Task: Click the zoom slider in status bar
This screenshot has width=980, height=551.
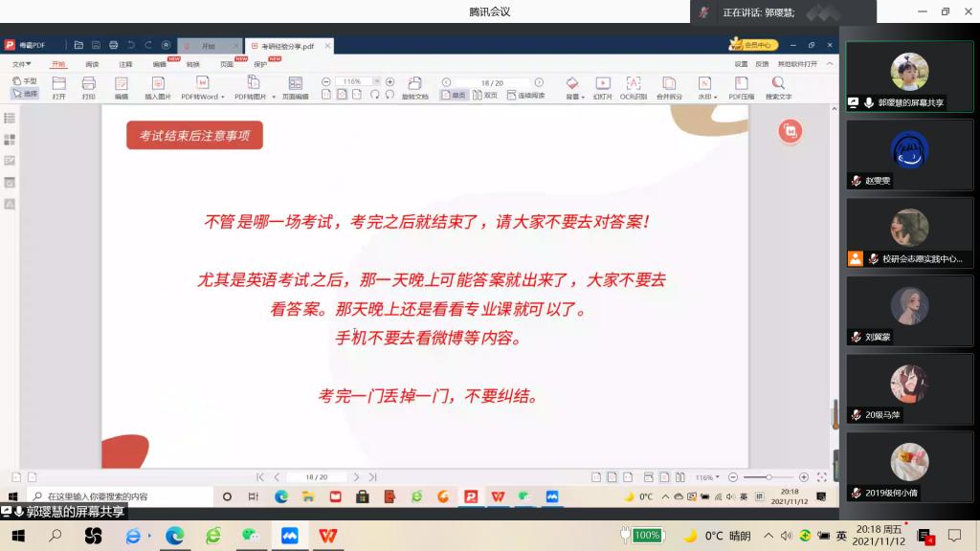Action: click(768, 476)
